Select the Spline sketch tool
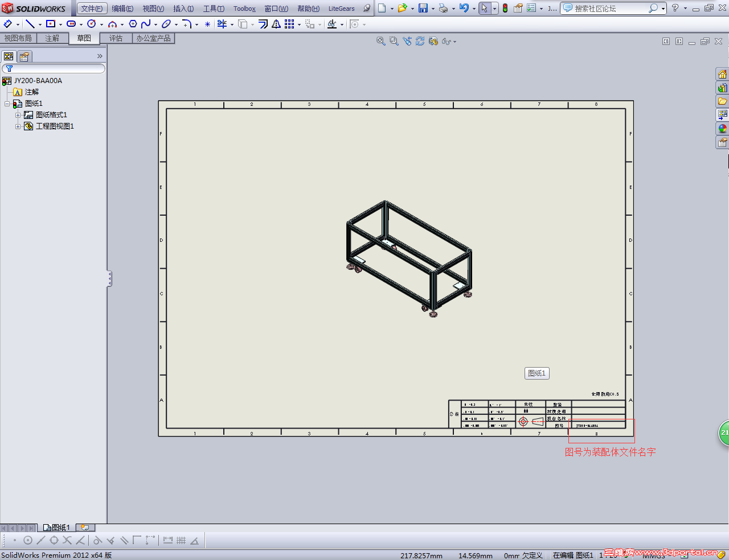 coord(146,24)
